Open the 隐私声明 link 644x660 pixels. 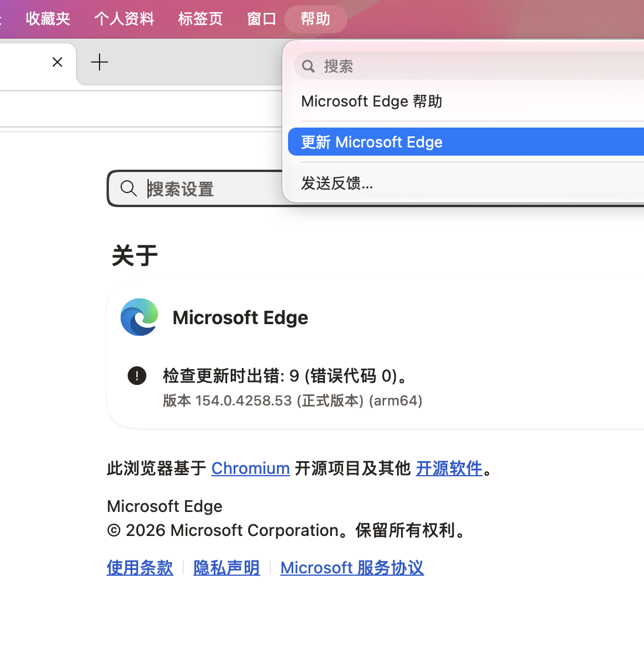227,568
